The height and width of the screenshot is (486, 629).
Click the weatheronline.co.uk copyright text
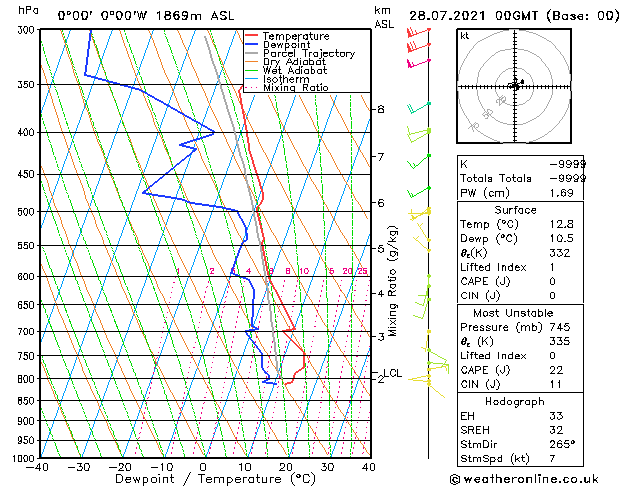524,479
